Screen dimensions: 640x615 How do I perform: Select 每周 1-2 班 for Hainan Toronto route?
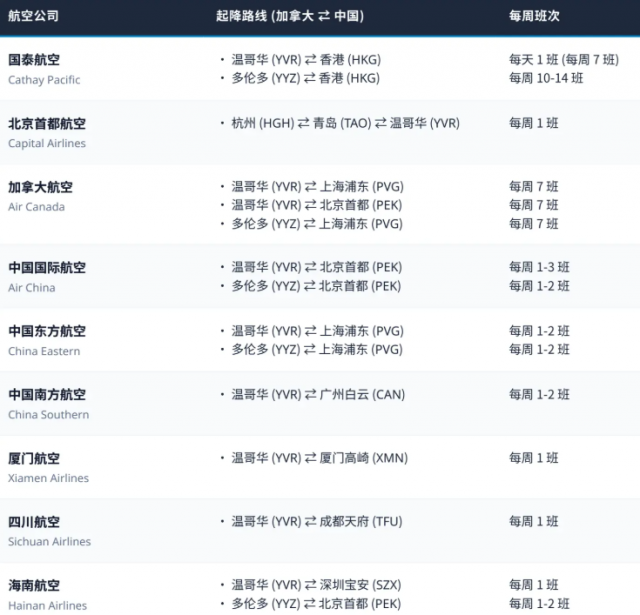(539, 604)
